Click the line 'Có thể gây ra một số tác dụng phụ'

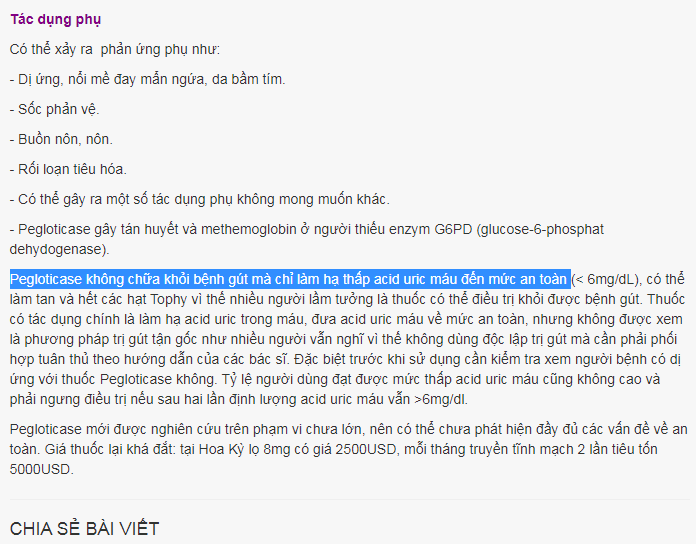pos(200,199)
